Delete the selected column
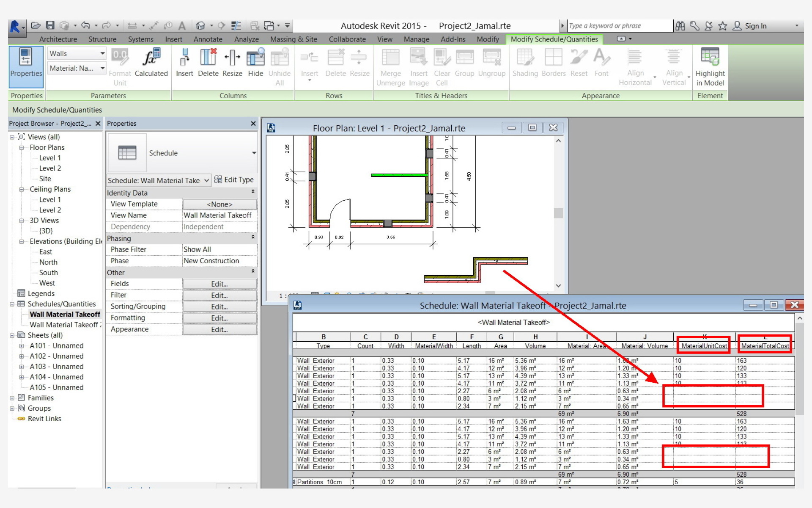812x508 pixels. pyautogui.click(x=208, y=63)
